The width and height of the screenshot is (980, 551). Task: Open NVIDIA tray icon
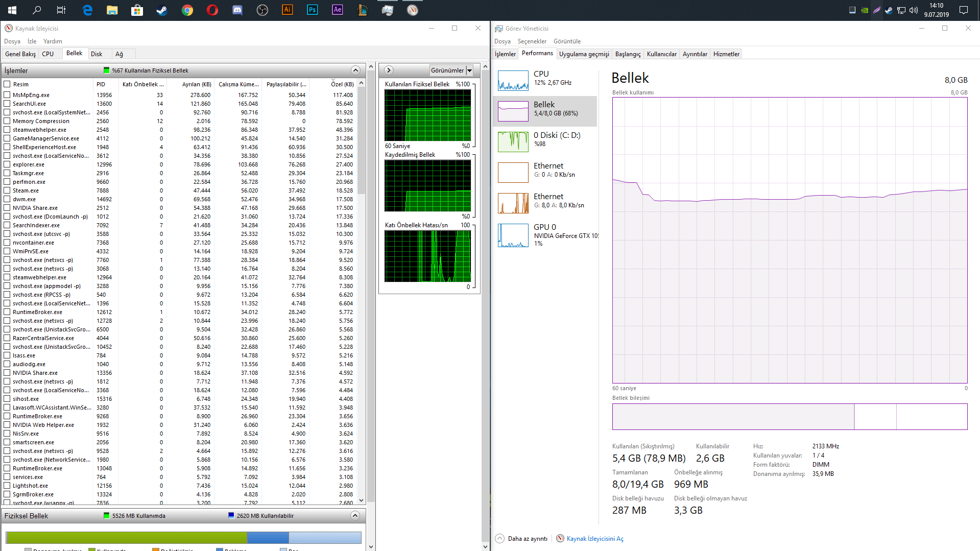(x=865, y=10)
